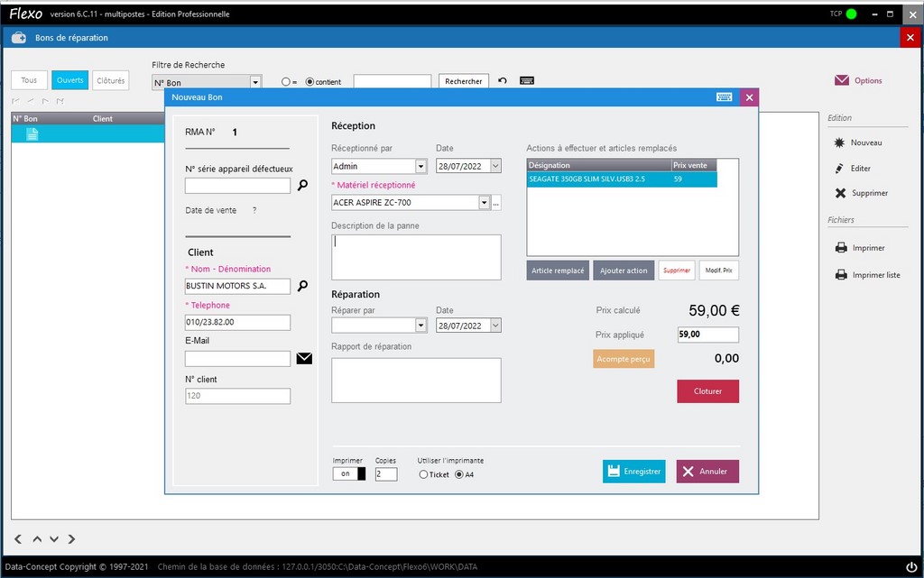This screenshot has width=924, height=578.
Task: Open client search with the magnifier icon
Action: 302,285
